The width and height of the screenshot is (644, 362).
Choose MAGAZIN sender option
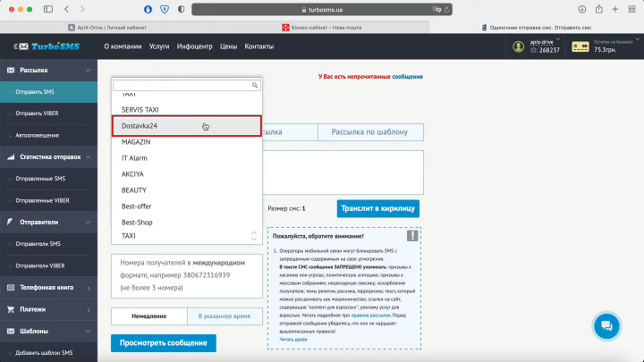click(187, 142)
